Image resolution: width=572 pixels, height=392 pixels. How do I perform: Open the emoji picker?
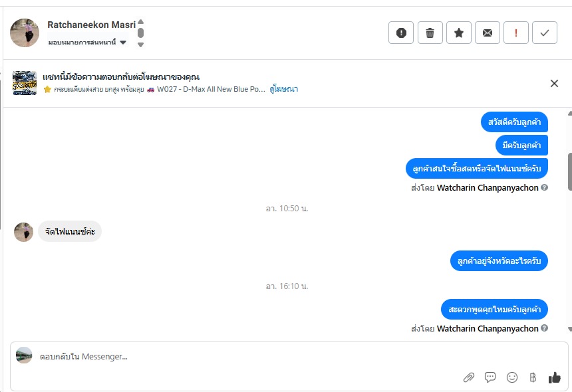click(512, 377)
